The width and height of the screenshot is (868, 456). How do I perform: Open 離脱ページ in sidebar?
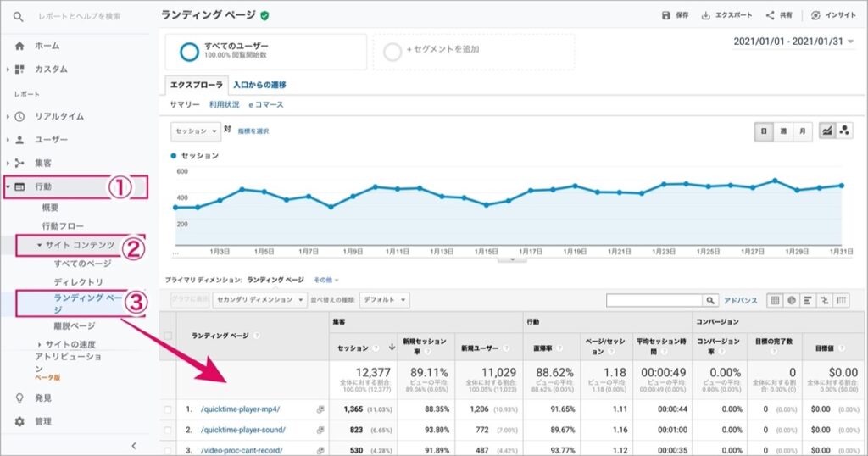pyautogui.click(x=75, y=326)
